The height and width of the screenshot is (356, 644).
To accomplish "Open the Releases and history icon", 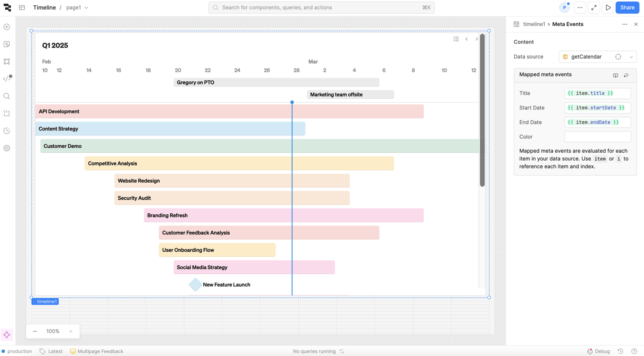I will [x=7, y=131].
